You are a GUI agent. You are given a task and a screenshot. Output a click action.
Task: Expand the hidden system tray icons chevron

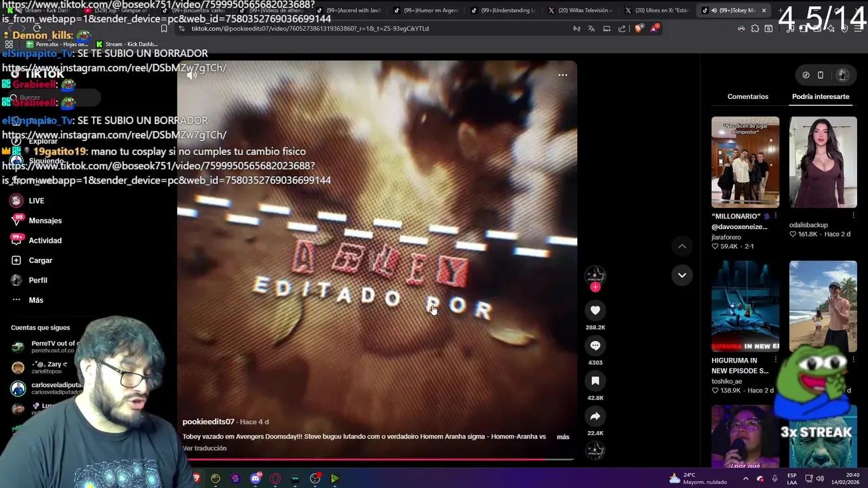[745, 479]
